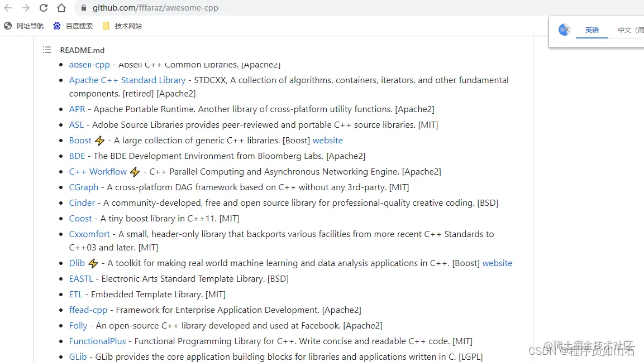Click the Google Translate icon
This screenshot has width=644, height=362.
(x=565, y=30)
